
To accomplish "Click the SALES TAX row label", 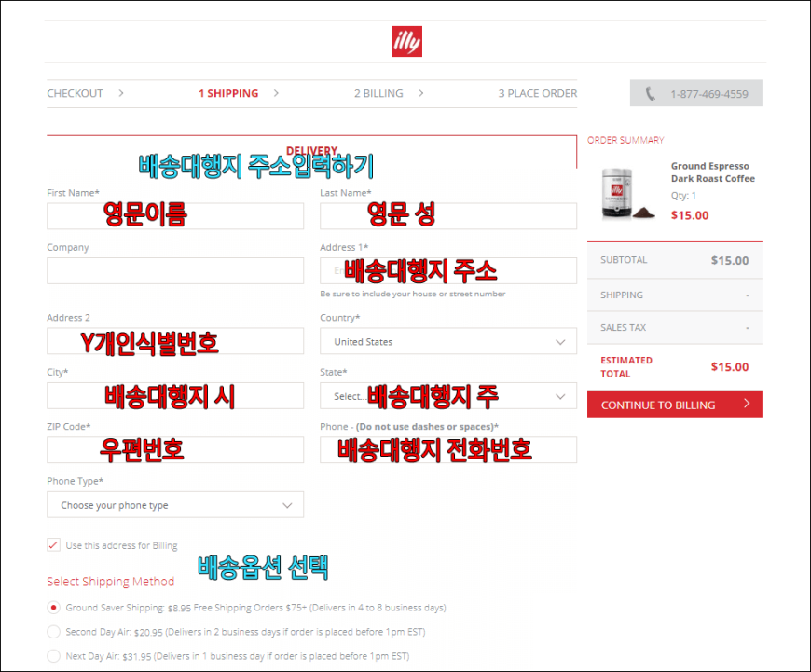I will 623,327.
